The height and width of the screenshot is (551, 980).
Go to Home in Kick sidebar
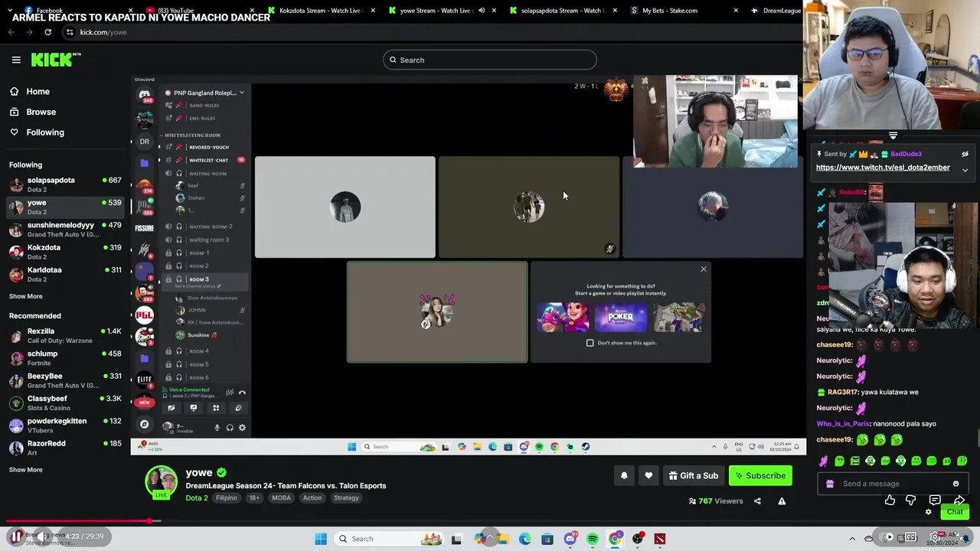coord(38,92)
